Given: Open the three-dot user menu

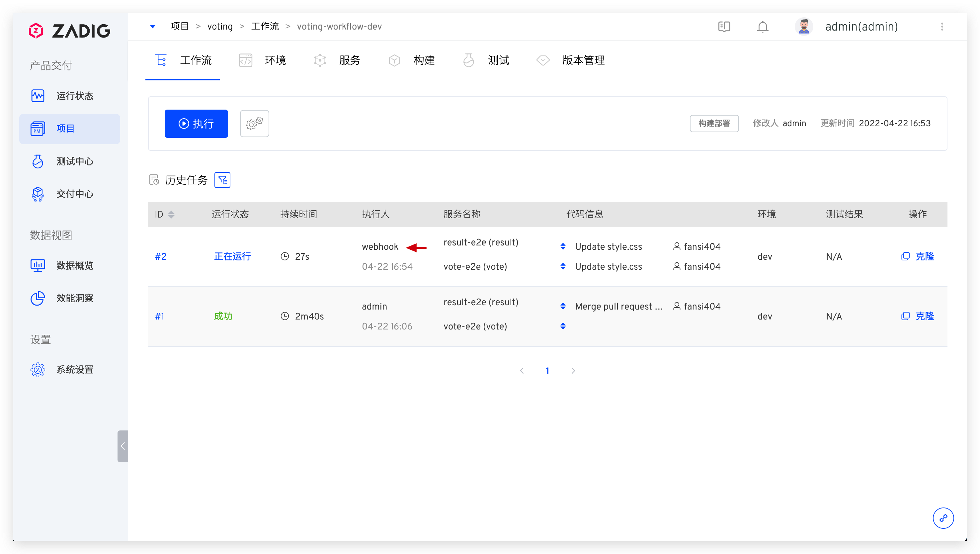Looking at the screenshot, I should tap(941, 27).
